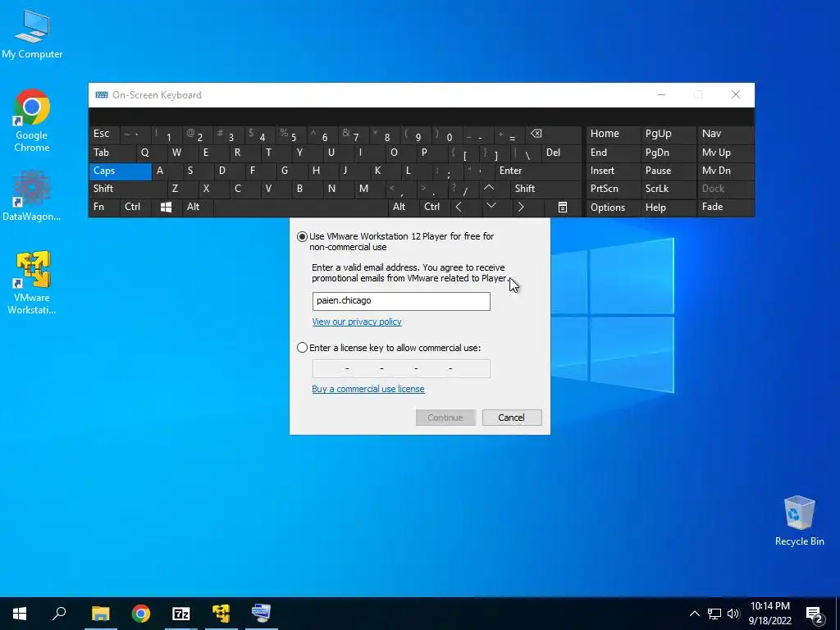Click the context menu key on keyboard
The image size is (840, 630).
click(563, 208)
